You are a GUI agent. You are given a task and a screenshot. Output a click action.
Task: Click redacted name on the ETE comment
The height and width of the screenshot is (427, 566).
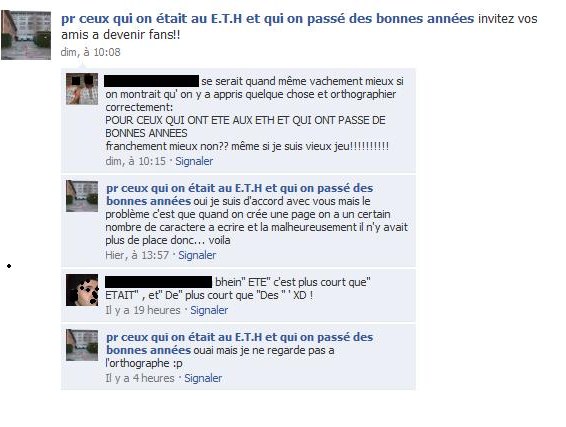point(158,282)
